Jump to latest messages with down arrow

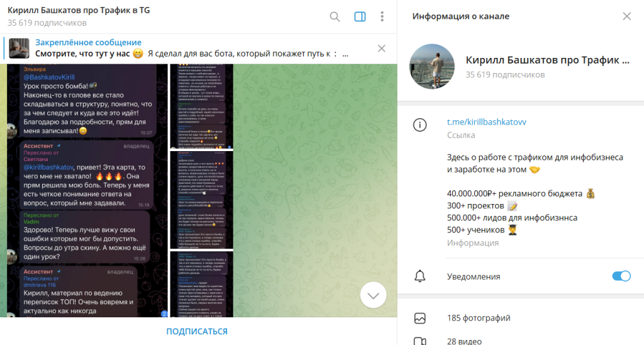click(x=374, y=295)
